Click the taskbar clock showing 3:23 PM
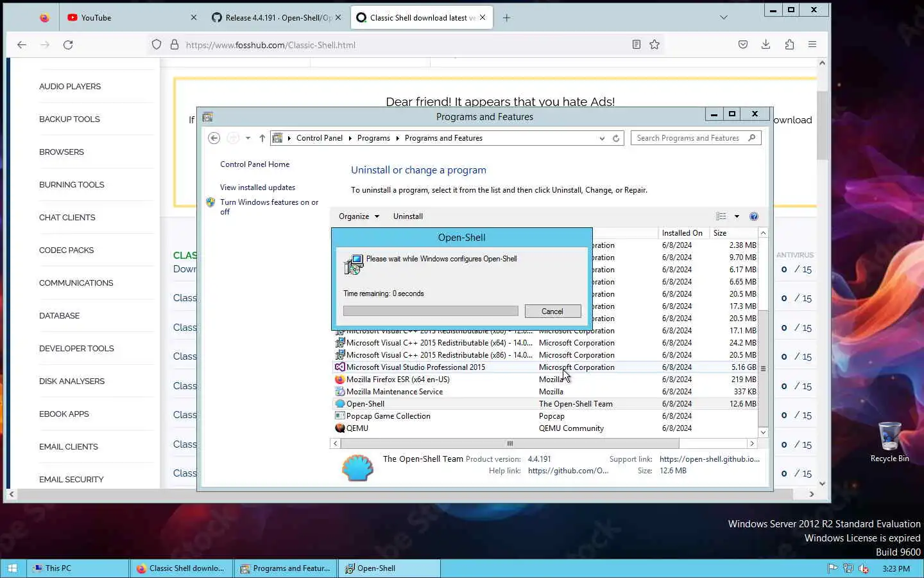 coord(896,569)
